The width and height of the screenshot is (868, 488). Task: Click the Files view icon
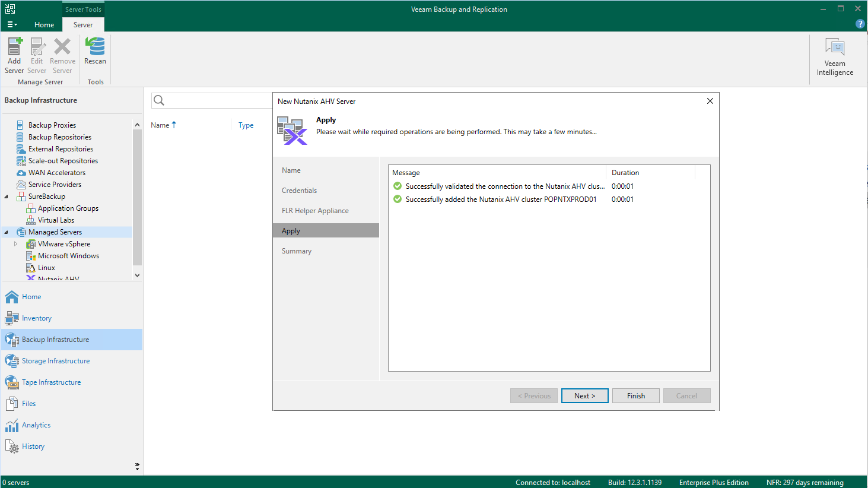click(12, 404)
